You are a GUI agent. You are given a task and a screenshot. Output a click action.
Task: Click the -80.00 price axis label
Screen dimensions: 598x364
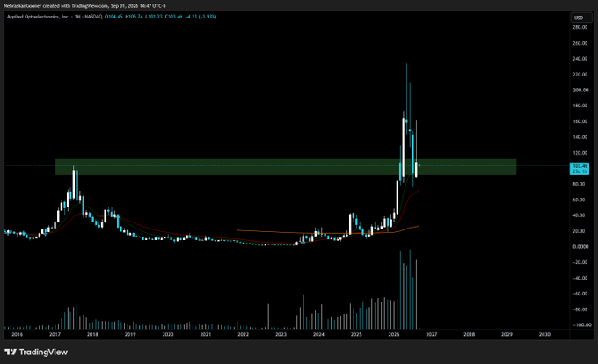(x=580, y=309)
